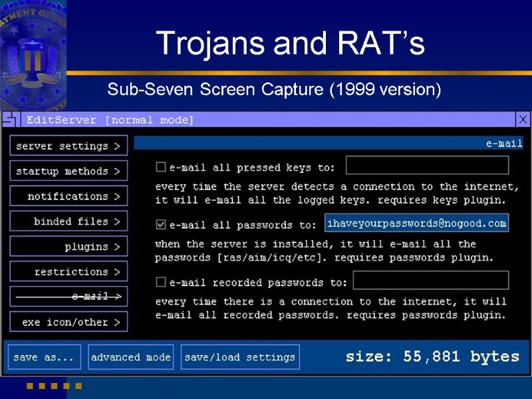
Task: Close the EditServer window
Action: (523, 120)
